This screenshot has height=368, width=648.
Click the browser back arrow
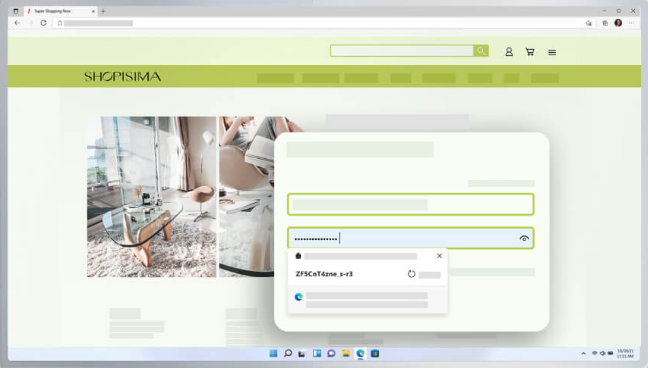[x=17, y=23]
